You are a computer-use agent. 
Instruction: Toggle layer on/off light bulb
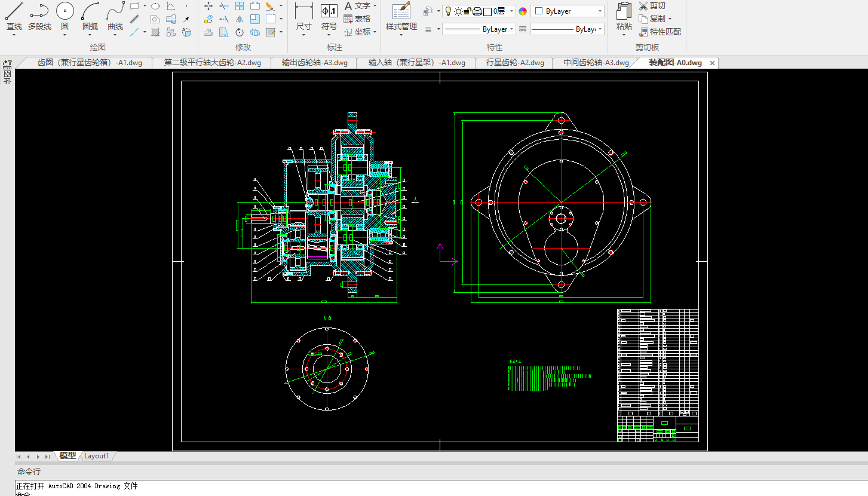(x=448, y=11)
